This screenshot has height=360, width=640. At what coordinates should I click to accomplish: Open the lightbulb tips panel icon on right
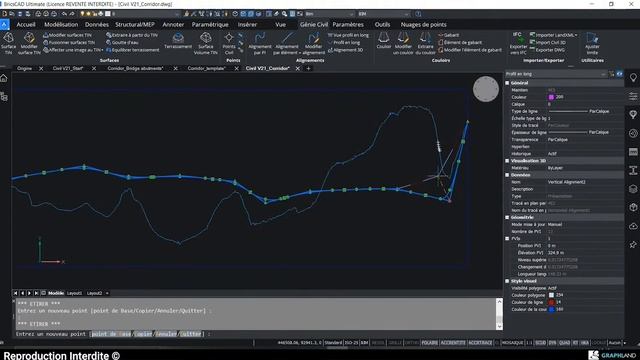[x=633, y=78]
